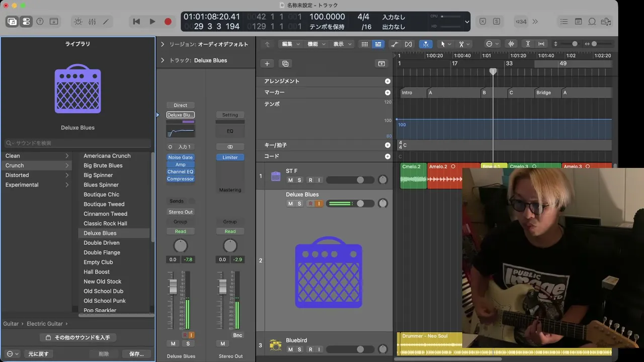Open the 表示 menu
644x362 pixels.
point(342,44)
